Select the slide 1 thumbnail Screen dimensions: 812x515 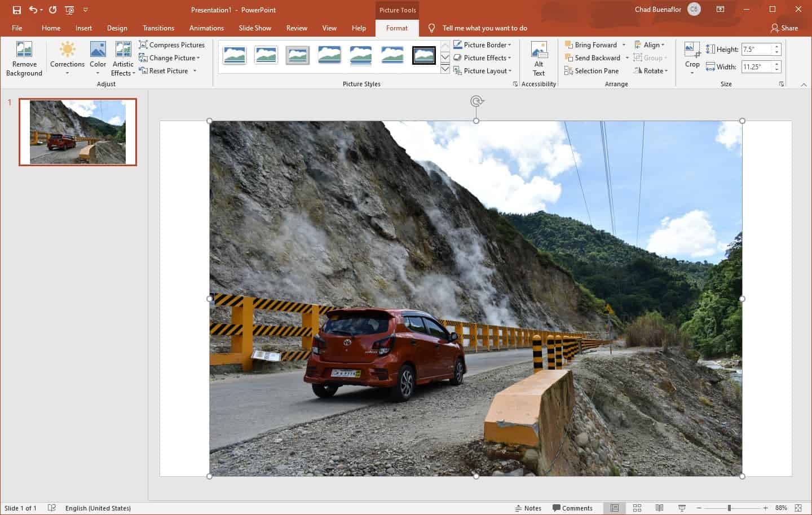tap(78, 132)
